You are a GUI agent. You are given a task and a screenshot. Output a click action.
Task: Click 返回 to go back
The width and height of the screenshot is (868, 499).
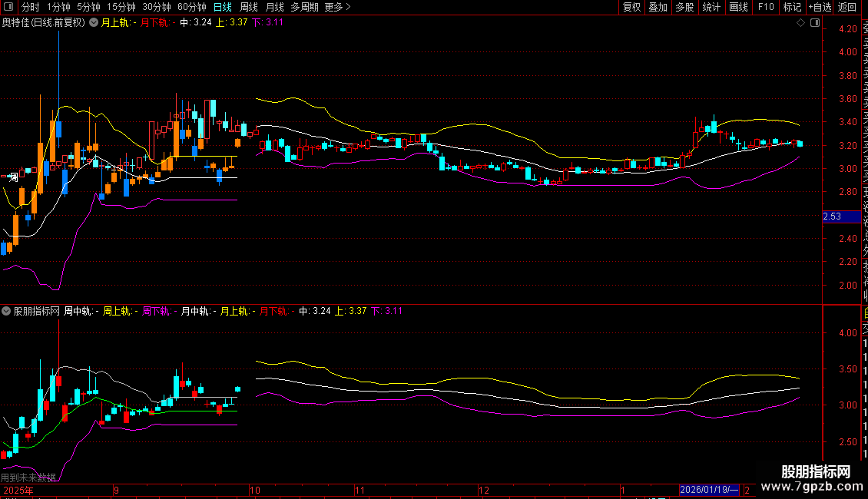pos(847,7)
